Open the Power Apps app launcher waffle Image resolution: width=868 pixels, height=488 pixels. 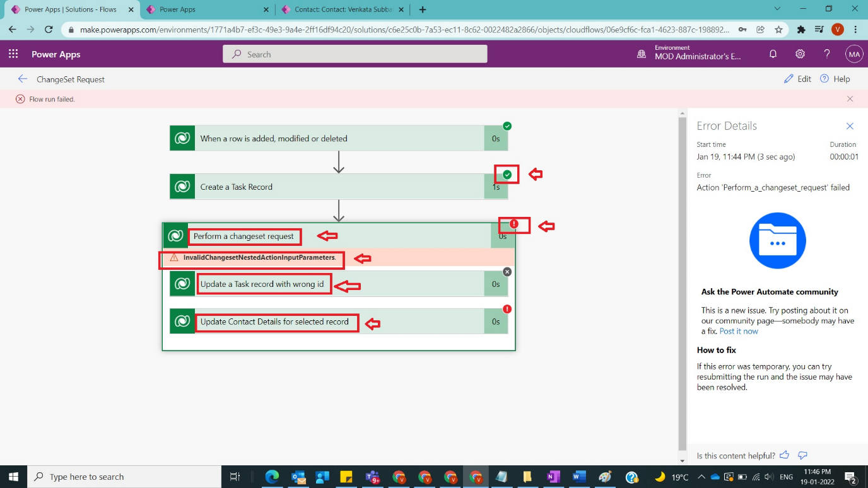point(13,54)
